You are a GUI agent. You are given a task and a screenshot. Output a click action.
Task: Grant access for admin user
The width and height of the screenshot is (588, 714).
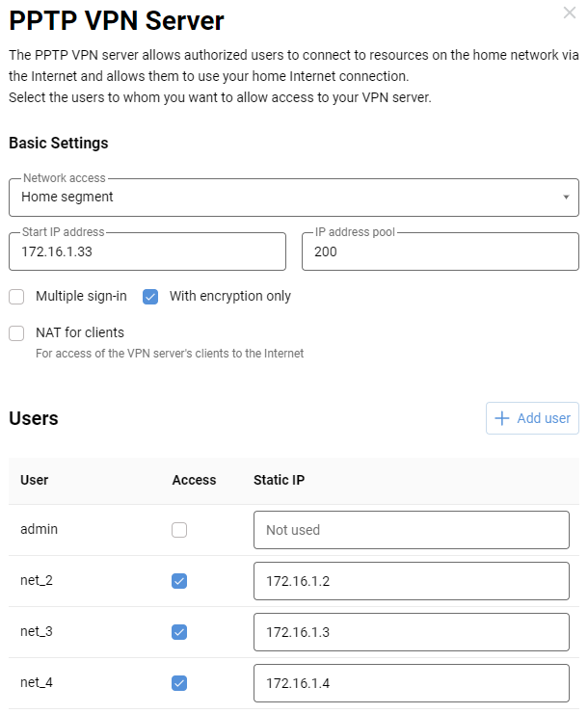point(179,530)
